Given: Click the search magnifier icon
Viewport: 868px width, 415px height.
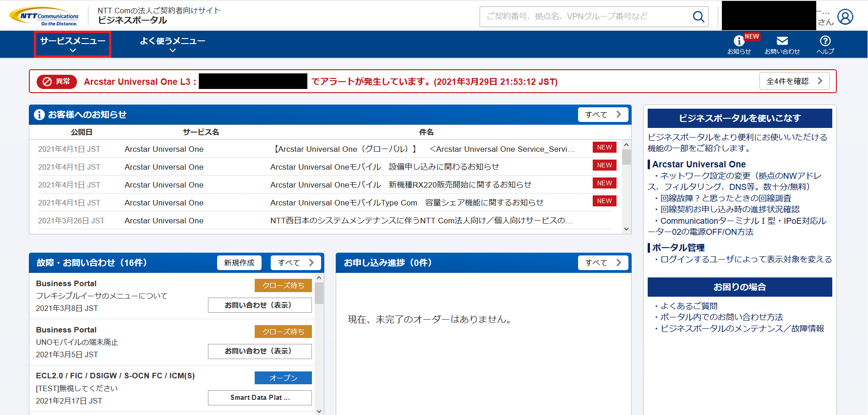Looking at the screenshot, I should click(x=699, y=17).
